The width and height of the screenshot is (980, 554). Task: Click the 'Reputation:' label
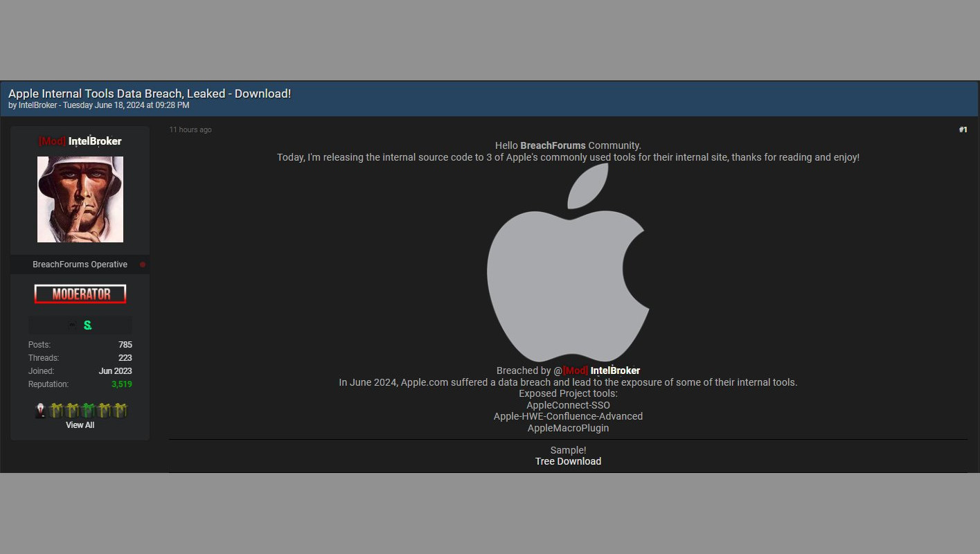click(48, 384)
